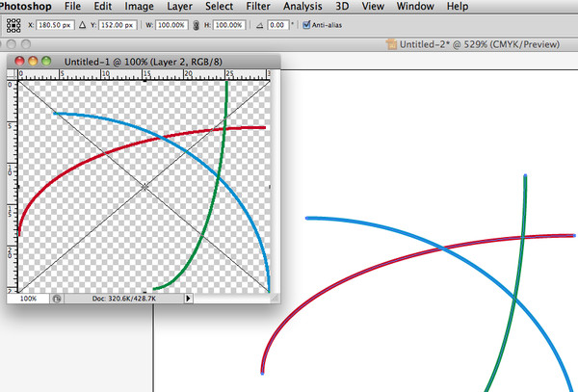Viewport: 578px width, 392px height.
Task: Open the Window menu
Action: (415, 7)
